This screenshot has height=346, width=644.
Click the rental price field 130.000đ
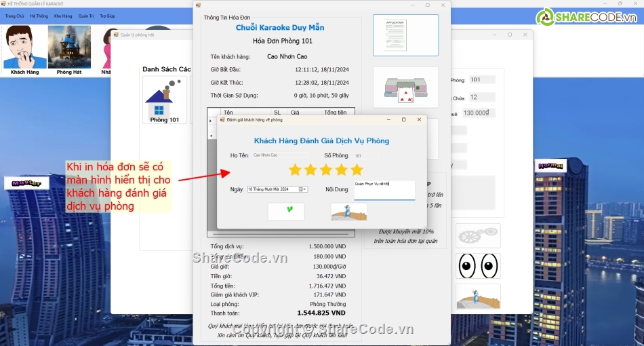tap(479, 113)
